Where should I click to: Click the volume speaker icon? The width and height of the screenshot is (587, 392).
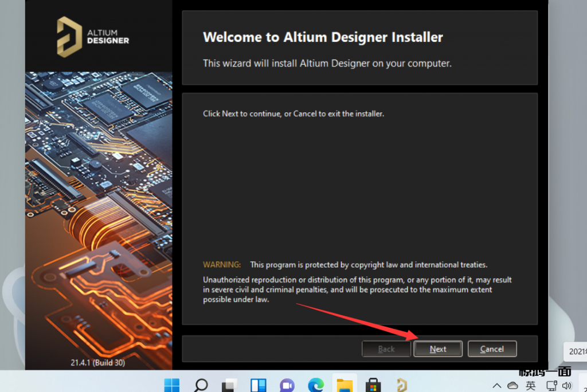[x=568, y=386]
